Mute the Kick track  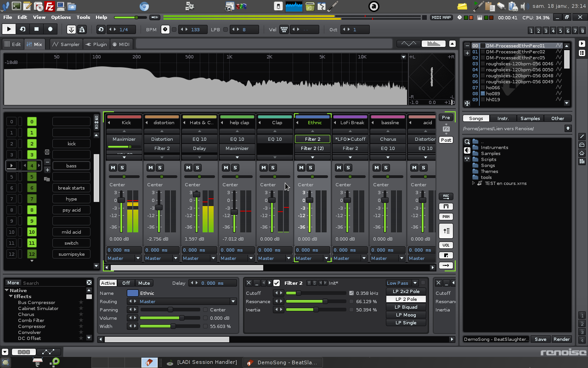[113, 168]
